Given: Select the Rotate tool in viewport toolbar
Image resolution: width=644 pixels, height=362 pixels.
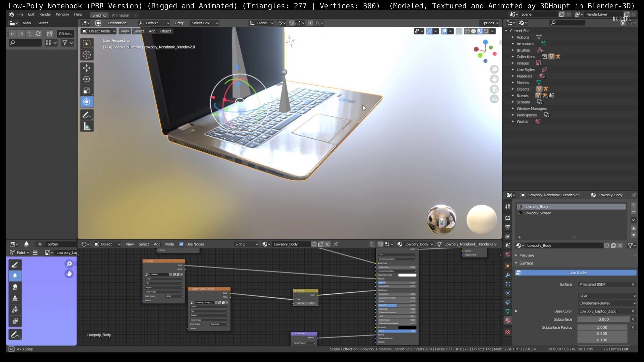Looking at the screenshot, I should coord(87,79).
